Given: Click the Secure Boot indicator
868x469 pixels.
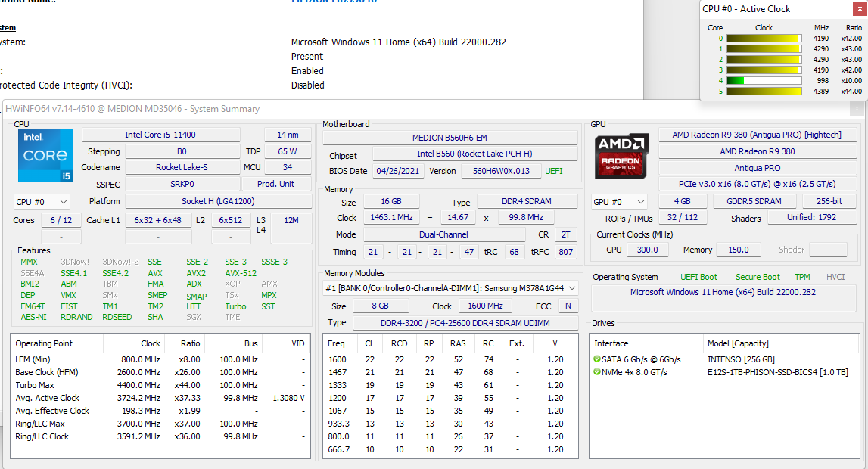Looking at the screenshot, I should tap(758, 277).
